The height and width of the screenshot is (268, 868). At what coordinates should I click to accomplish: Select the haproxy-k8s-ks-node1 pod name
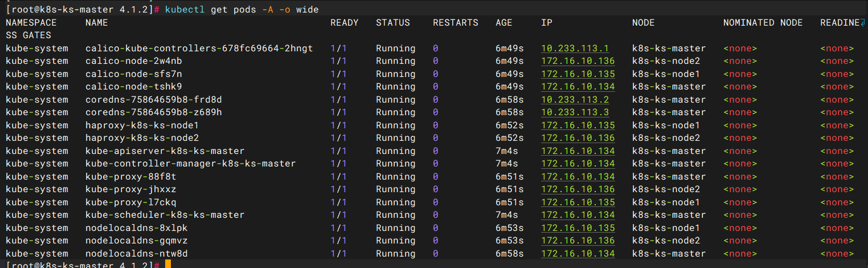tap(142, 125)
